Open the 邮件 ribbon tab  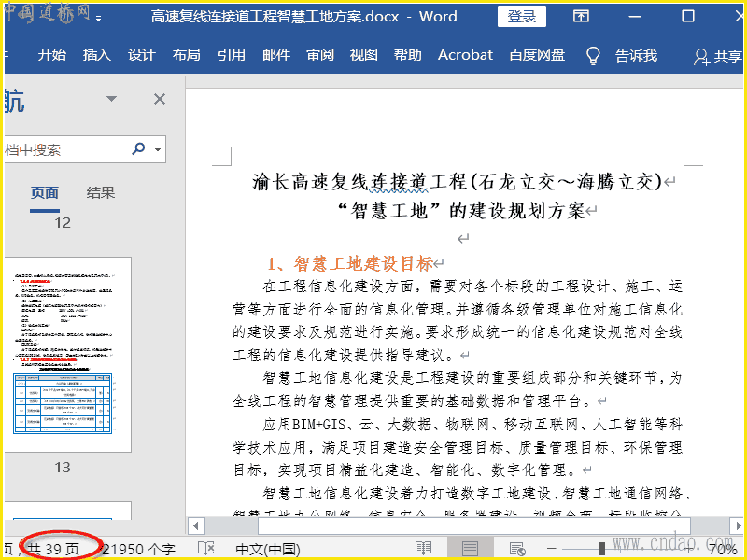click(276, 55)
